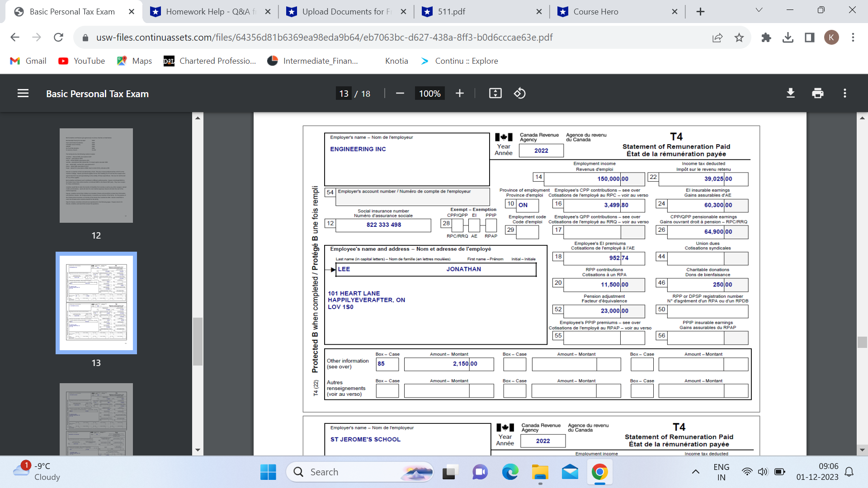Viewport: 868px width, 488px height.
Task: Open the Knotia bookmark
Action: (x=396, y=61)
